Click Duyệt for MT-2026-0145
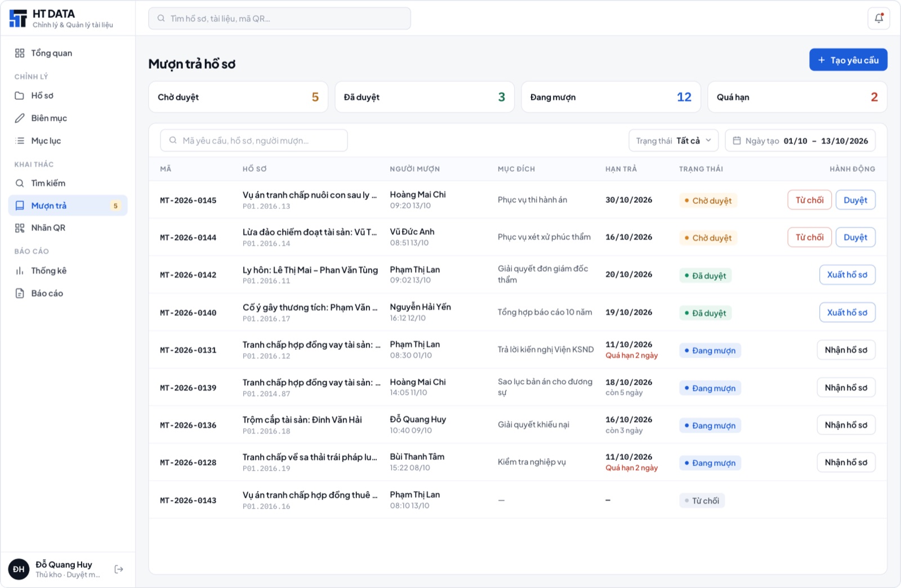 coord(855,200)
